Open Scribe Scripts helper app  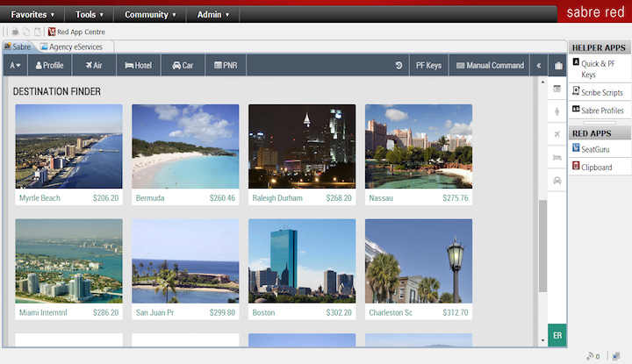tap(600, 92)
